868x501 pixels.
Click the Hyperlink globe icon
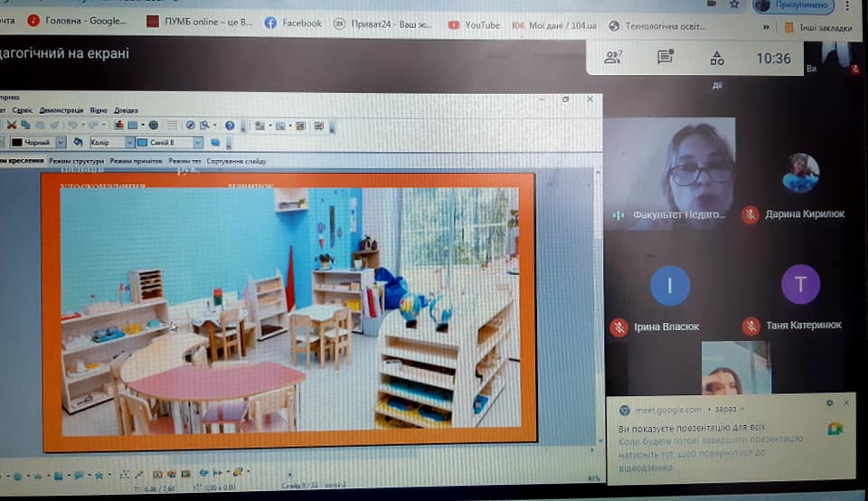click(154, 125)
